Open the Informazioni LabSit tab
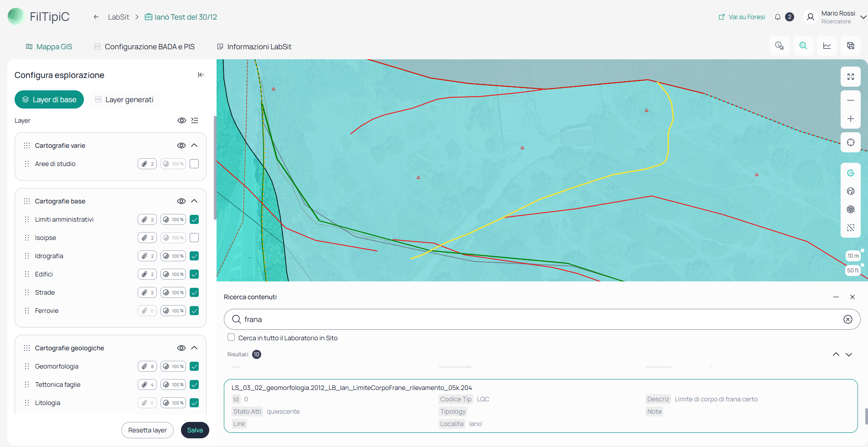The height and width of the screenshot is (447, 868). pyautogui.click(x=254, y=47)
